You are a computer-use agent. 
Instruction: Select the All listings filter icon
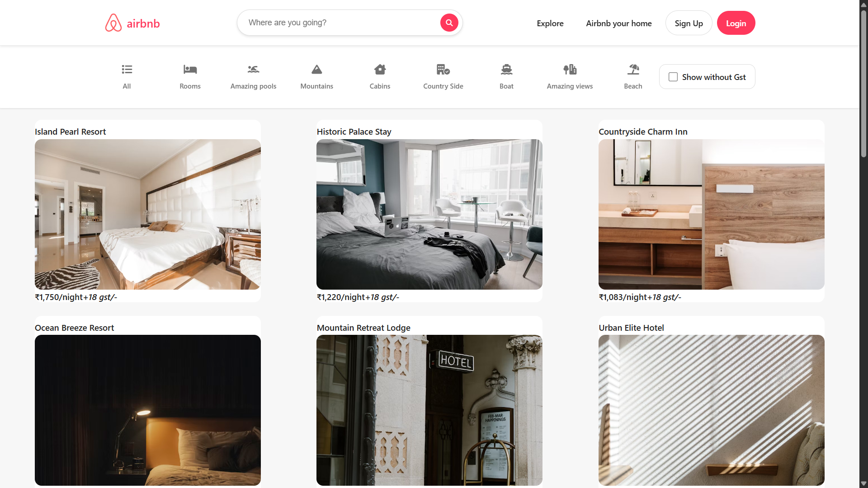127,70
